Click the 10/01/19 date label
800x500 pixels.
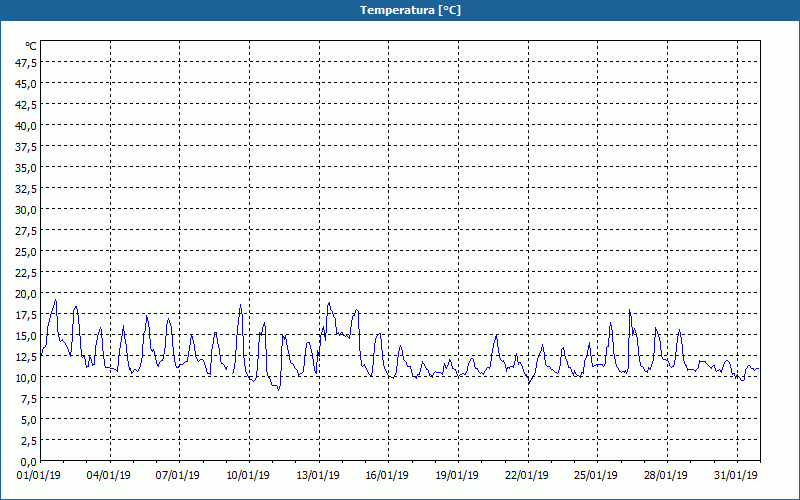point(248,476)
